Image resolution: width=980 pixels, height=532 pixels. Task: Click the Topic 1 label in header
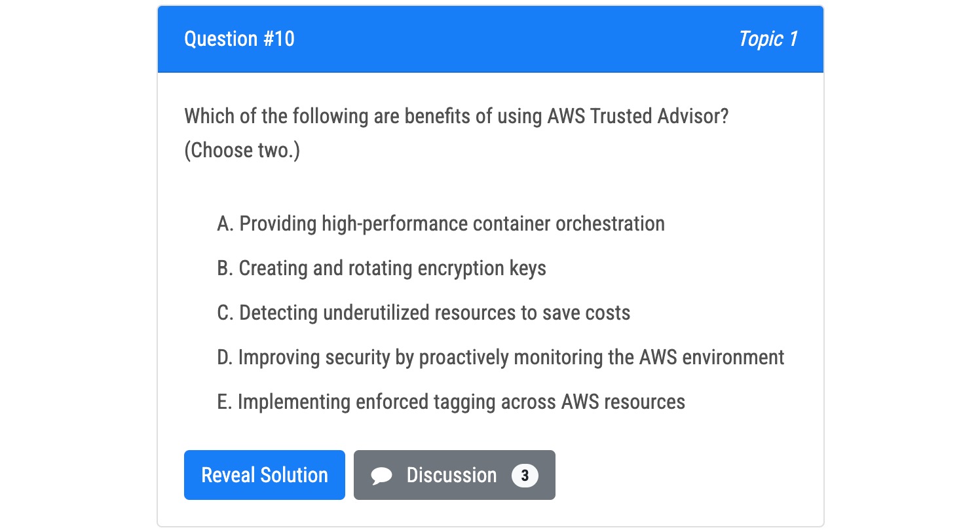pos(768,39)
